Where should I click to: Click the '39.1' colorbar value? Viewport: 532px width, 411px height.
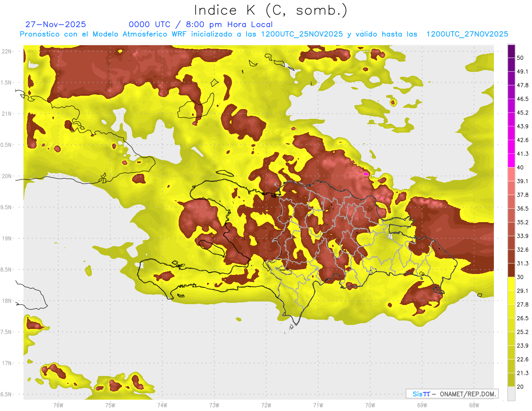tap(523, 181)
